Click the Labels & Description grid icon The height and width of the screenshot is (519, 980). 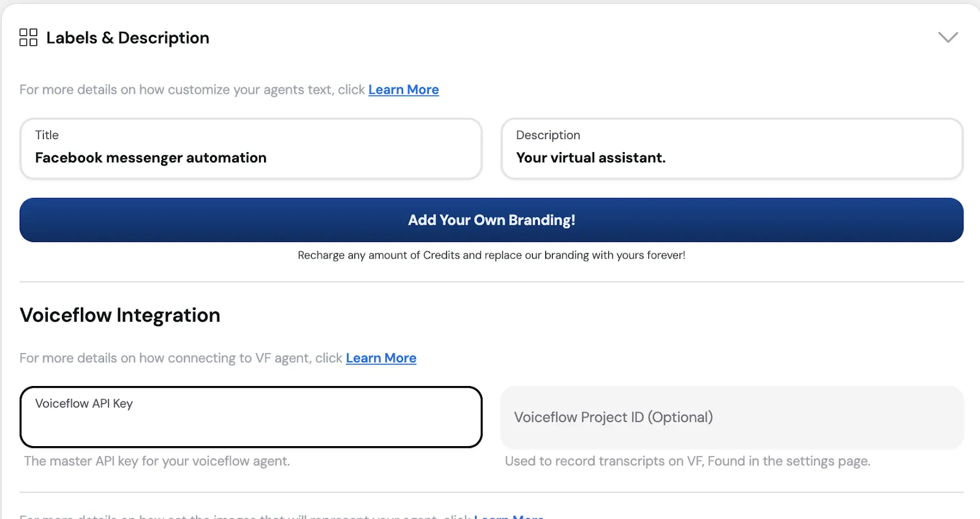point(28,37)
